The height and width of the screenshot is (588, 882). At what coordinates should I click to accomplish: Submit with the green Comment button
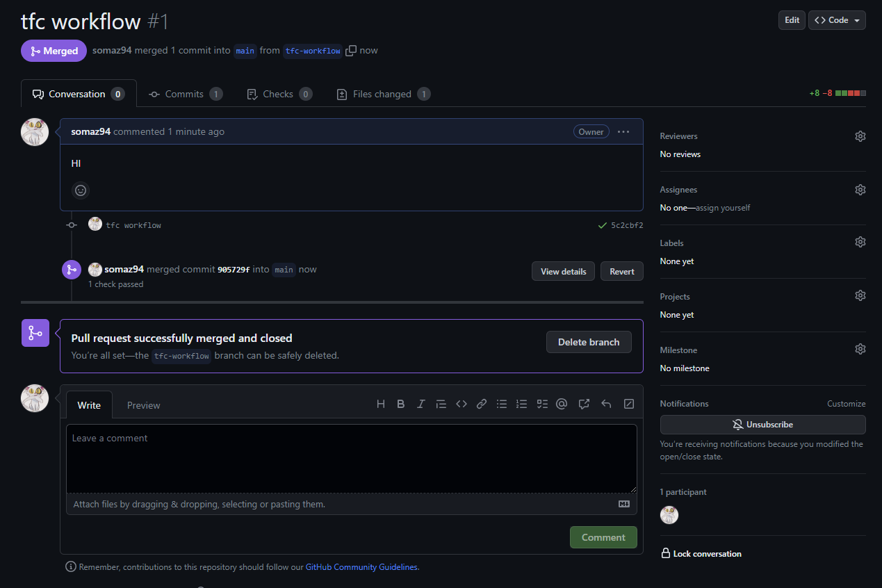603,537
